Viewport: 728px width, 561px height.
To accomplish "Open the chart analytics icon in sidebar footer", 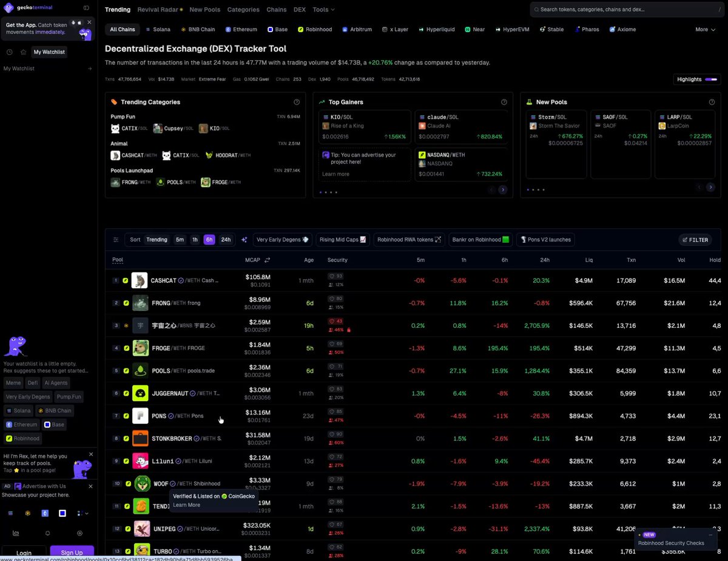I will (x=16, y=533).
